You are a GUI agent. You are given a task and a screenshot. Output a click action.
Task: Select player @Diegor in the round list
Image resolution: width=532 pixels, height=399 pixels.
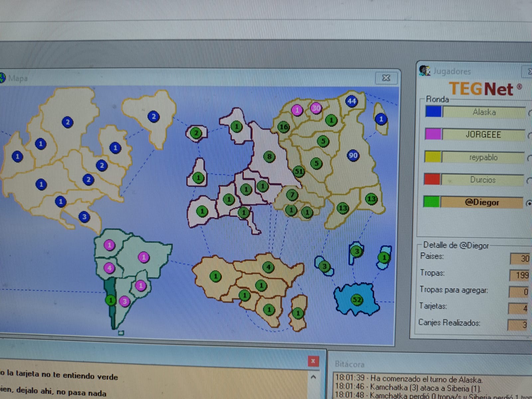pyautogui.click(x=482, y=202)
